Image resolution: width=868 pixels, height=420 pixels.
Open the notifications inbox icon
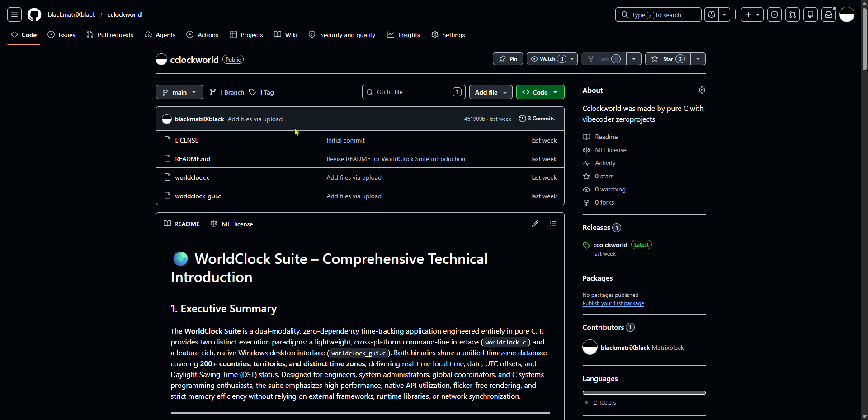829,14
